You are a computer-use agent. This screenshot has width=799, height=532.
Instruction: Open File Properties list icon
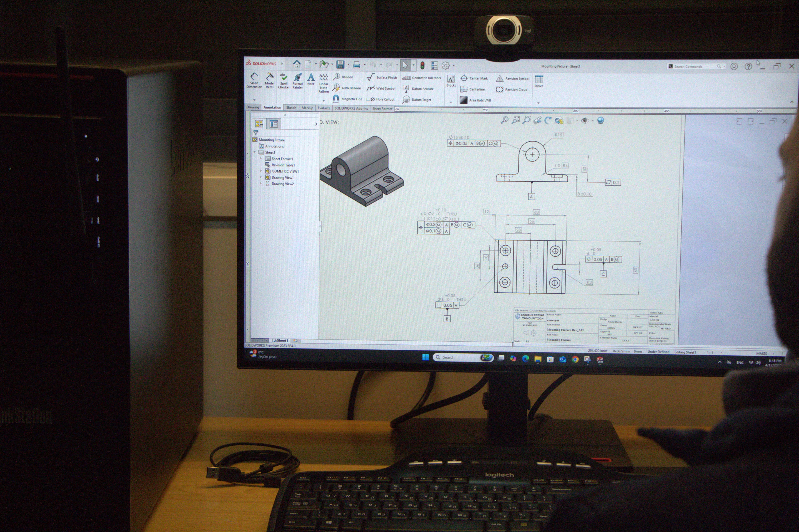pos(434,65)
